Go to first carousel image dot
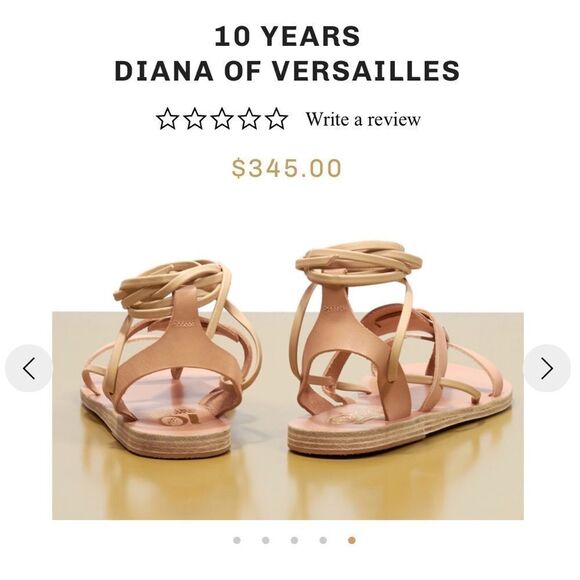This screenshot has width=580, height=580. point(237,540)
